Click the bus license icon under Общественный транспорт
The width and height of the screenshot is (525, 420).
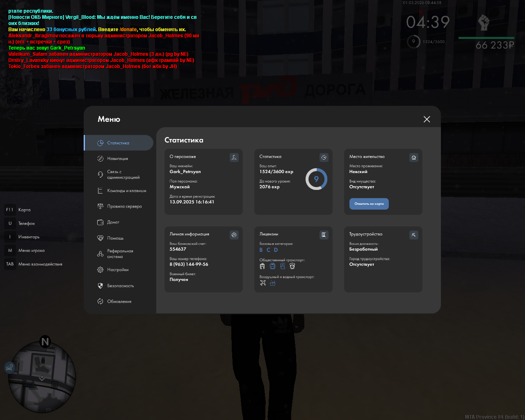[272, 266]
